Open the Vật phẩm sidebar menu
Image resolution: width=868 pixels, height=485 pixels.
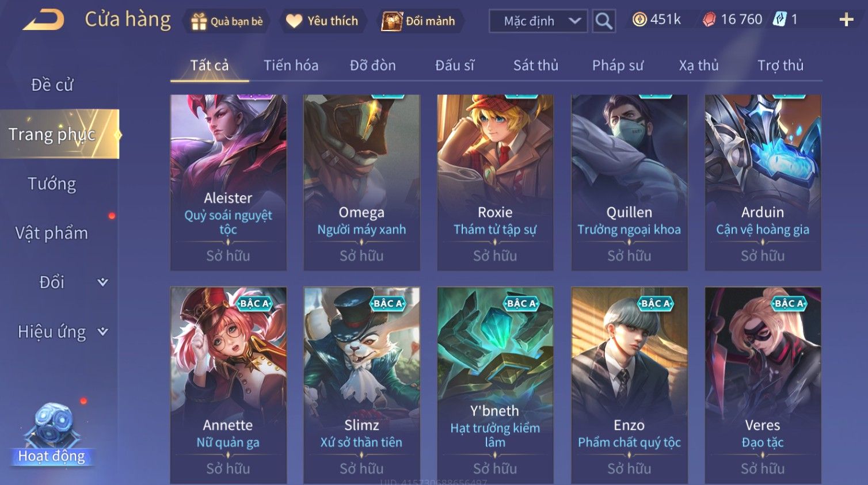click(52, 233)
